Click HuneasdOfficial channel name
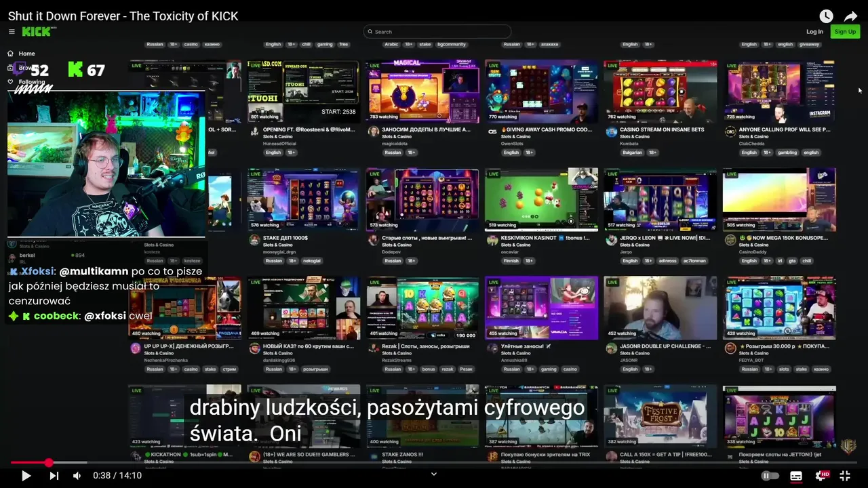Image resolution: width=868 pixels, height=488 pixels. coord(280,144)
